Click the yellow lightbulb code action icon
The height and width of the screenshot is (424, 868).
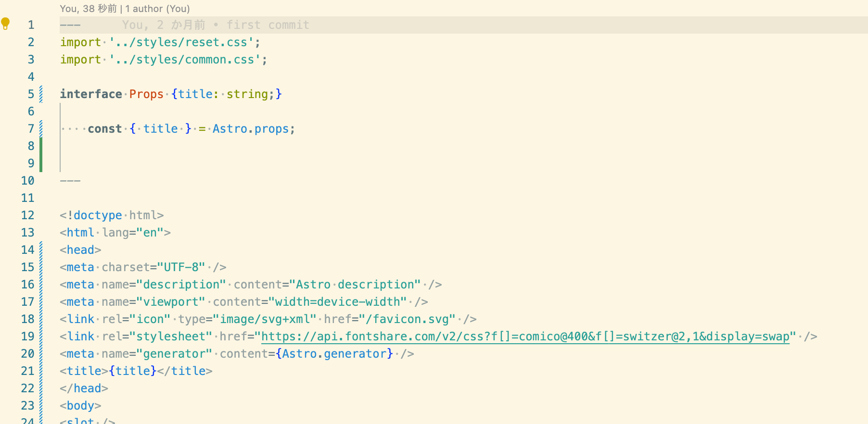pos(6,23)
